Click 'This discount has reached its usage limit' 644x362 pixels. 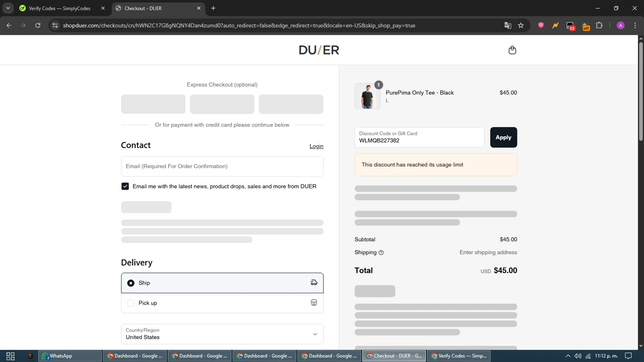click(x=412, y=165)
